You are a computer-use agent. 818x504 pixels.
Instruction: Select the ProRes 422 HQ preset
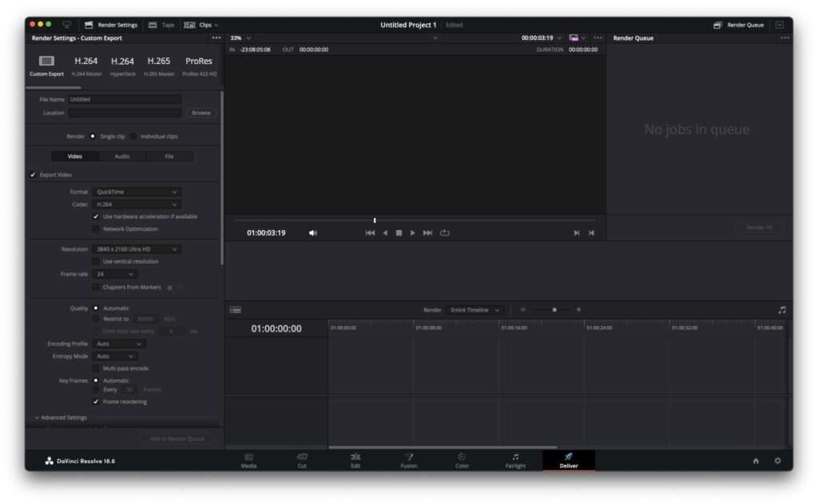pyautogui.click(x=199, y=65)
